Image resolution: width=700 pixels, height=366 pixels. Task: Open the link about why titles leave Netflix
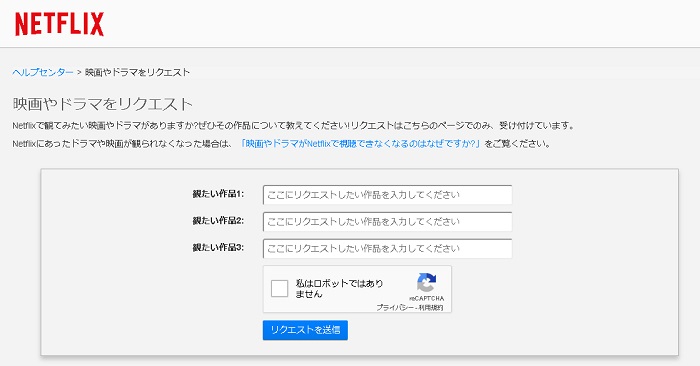(360, 144)
